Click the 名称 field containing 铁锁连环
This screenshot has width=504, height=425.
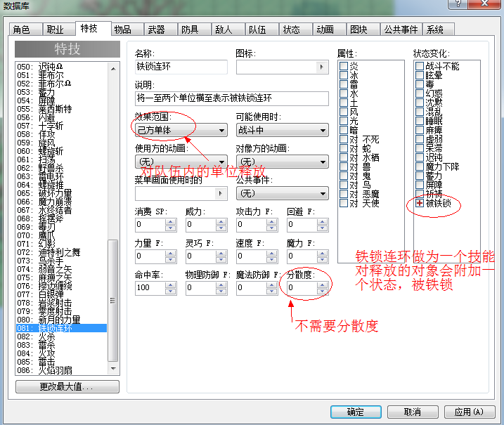[x=181, y=67]
